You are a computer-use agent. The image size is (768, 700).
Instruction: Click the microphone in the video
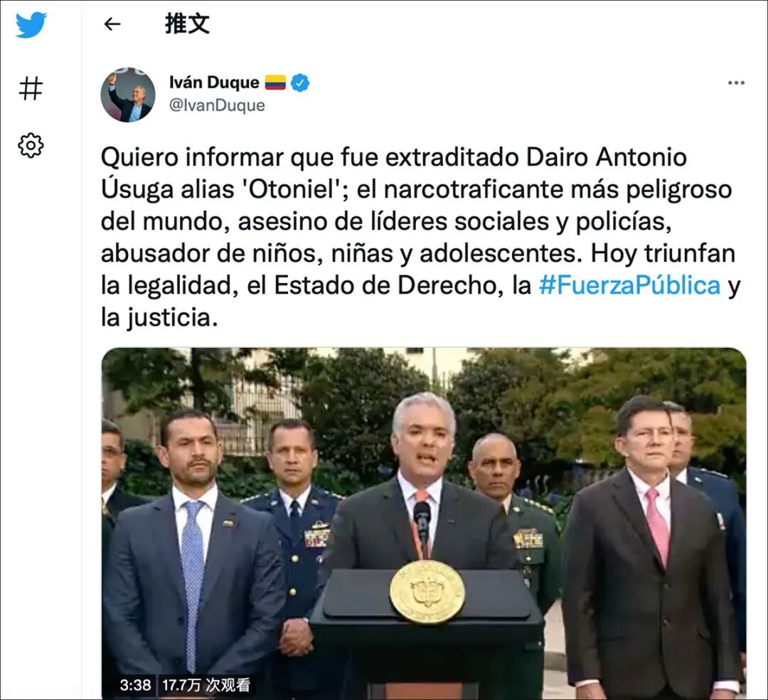(x=422, y=519)
